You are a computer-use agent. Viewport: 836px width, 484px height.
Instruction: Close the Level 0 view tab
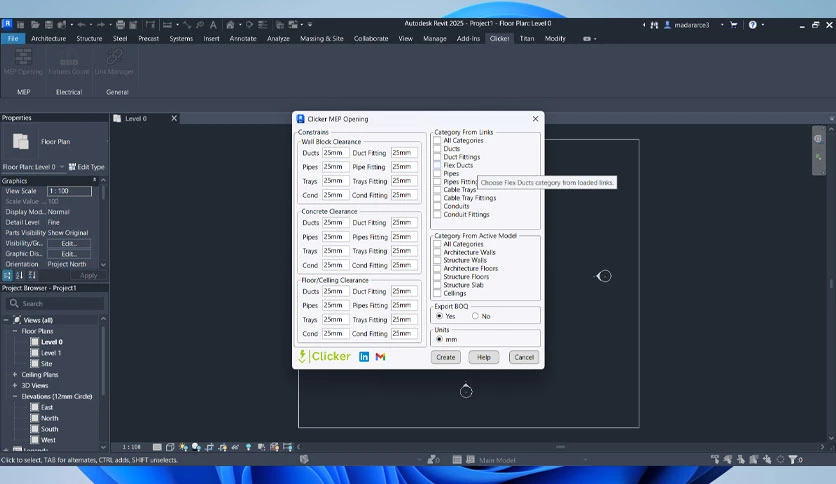[x=174, y=118]
